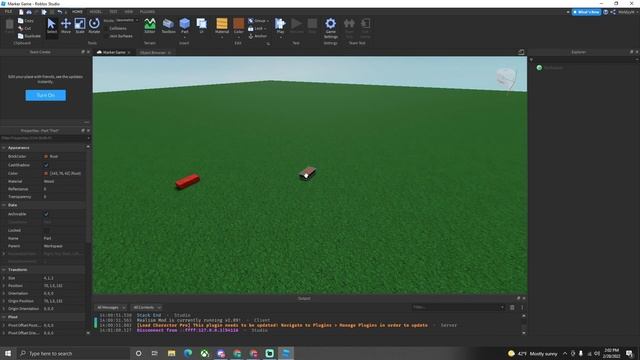Viewport: 640px width, 360px height.
Task: Open the Toolbox
Action: (168, 26)
